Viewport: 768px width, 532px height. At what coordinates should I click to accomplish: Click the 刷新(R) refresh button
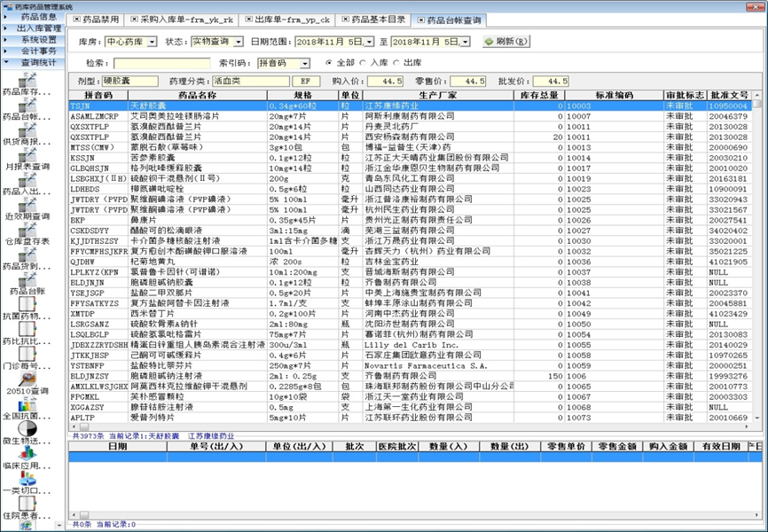[x=506, y=42]
